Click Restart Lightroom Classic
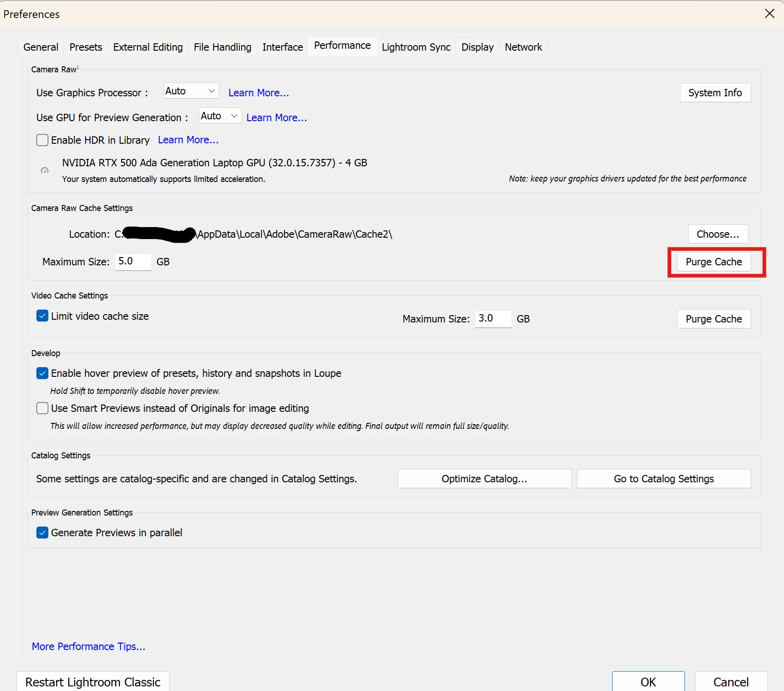 93,682
